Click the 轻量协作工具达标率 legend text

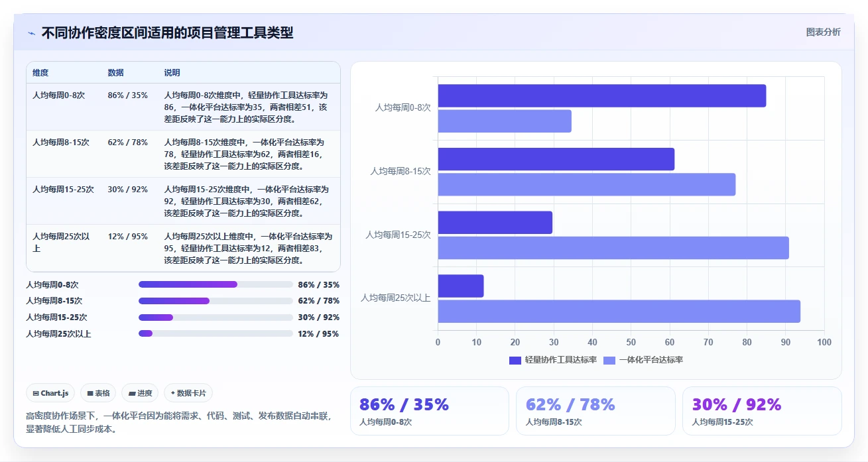point(561,360)
